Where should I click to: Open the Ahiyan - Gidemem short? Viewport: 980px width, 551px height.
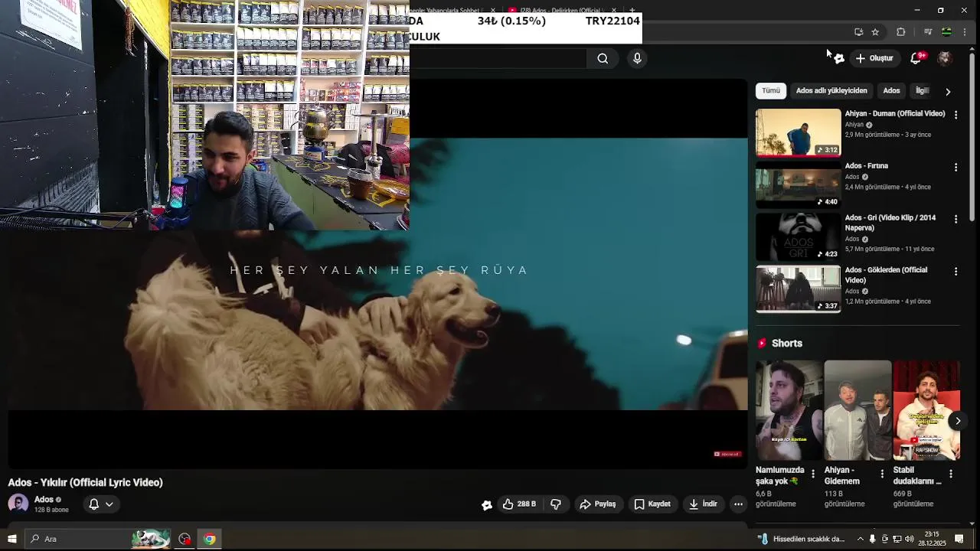pyautogui.click(x=857, y=410)
